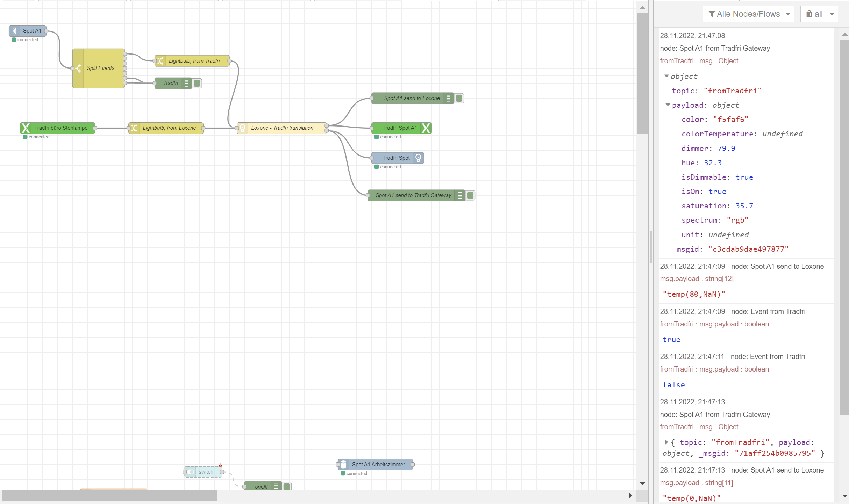Click the Split Events top output port
This screenshot has height=504, width=849.
(x=124, y=54)
